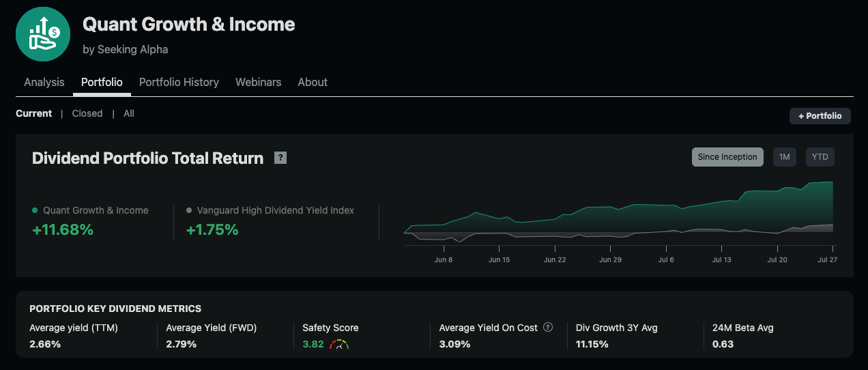Click the Quant Growth & Income logo icon
The width and height of the screenshot is (868, 370).
coord(43,34)
